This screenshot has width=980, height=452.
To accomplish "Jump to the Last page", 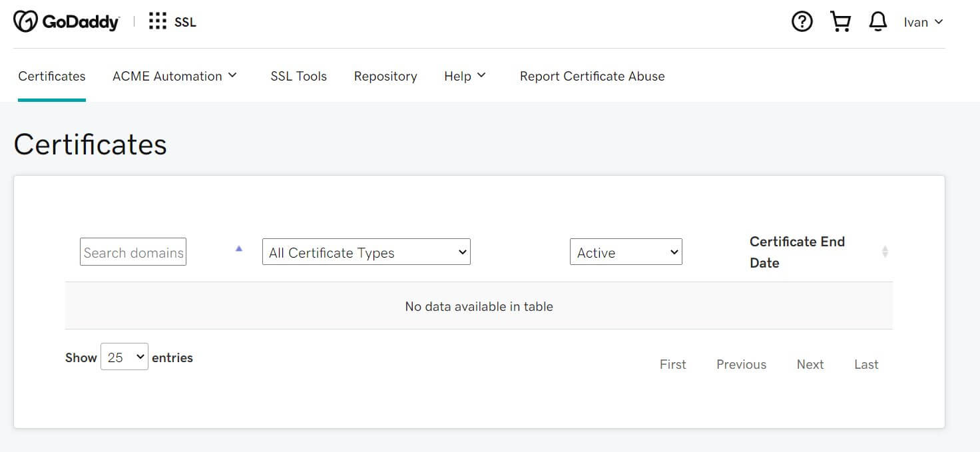I will click(x=865, y=364).
